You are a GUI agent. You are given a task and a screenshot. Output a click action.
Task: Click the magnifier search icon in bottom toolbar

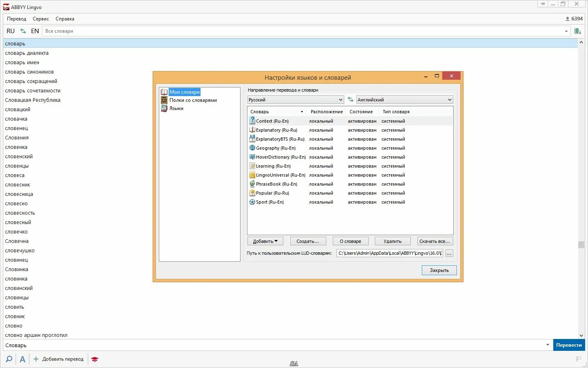9,359
